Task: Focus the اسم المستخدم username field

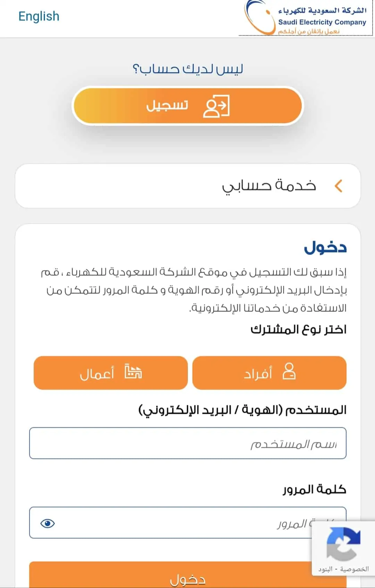Action: (188, 443)
